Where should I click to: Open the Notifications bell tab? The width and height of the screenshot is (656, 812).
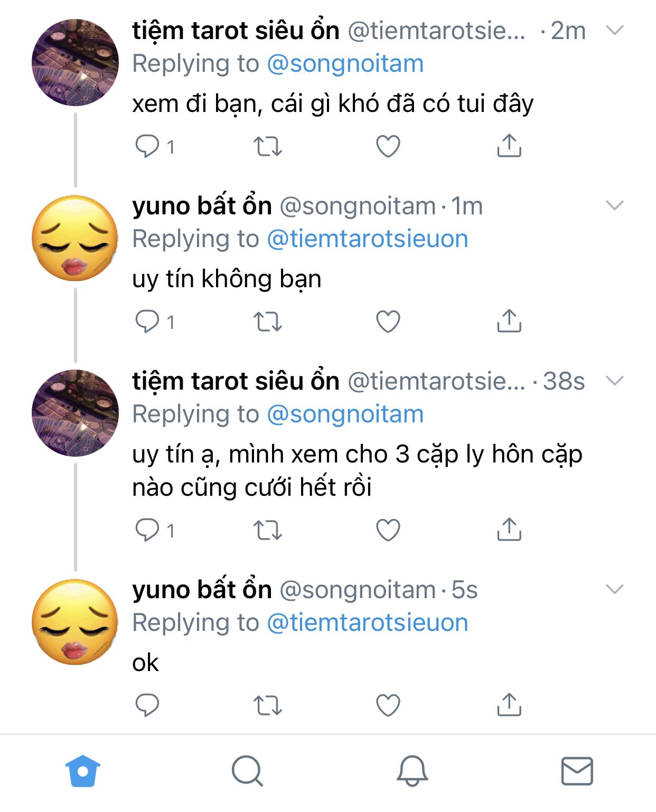[x=412, y=771]
